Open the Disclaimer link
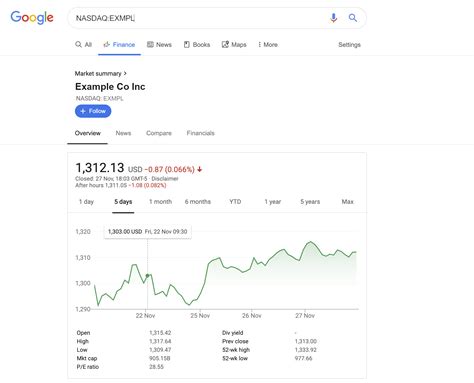The height and width of the screenshot is (383, 474). [165, 179]
